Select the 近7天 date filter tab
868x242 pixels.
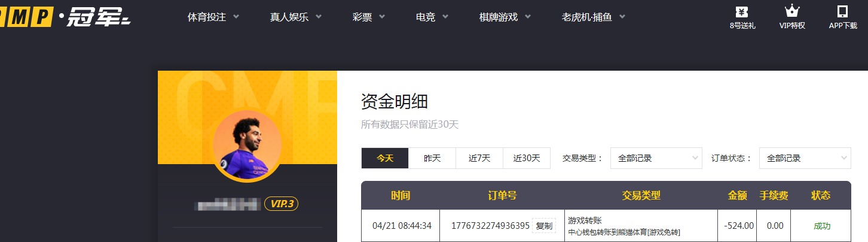point(479,158)
